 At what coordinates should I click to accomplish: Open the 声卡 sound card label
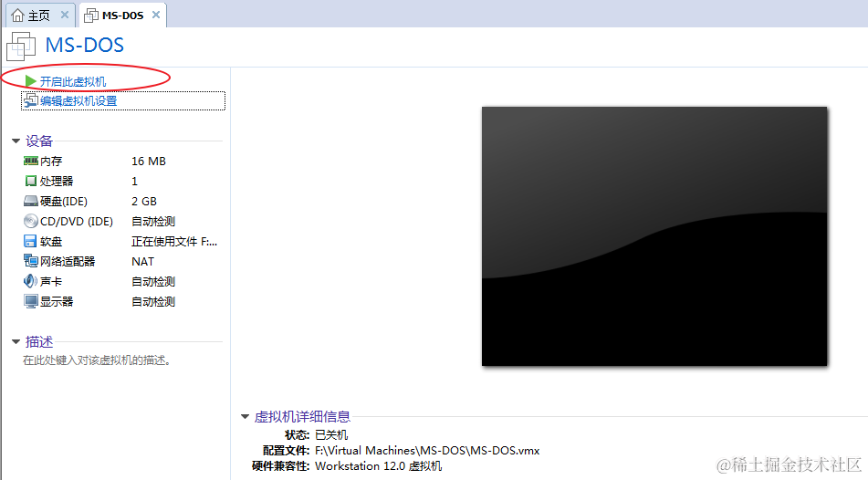51,281
